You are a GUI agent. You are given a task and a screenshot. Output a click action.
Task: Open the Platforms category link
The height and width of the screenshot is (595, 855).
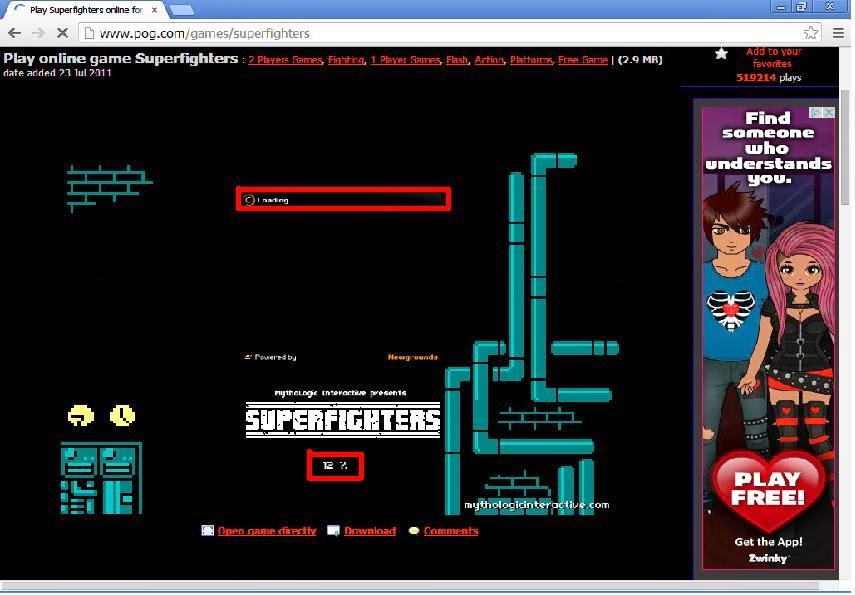tap(531, 60)
